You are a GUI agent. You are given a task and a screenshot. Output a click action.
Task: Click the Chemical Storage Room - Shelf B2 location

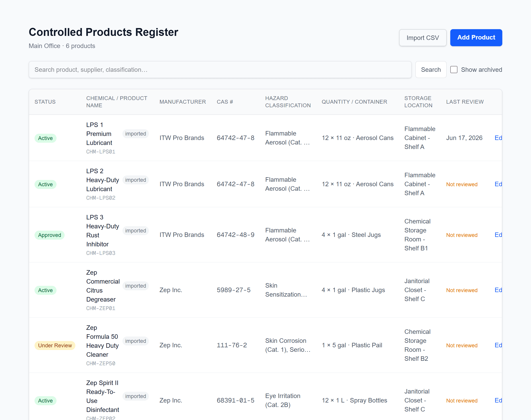(x=417, y=345)
